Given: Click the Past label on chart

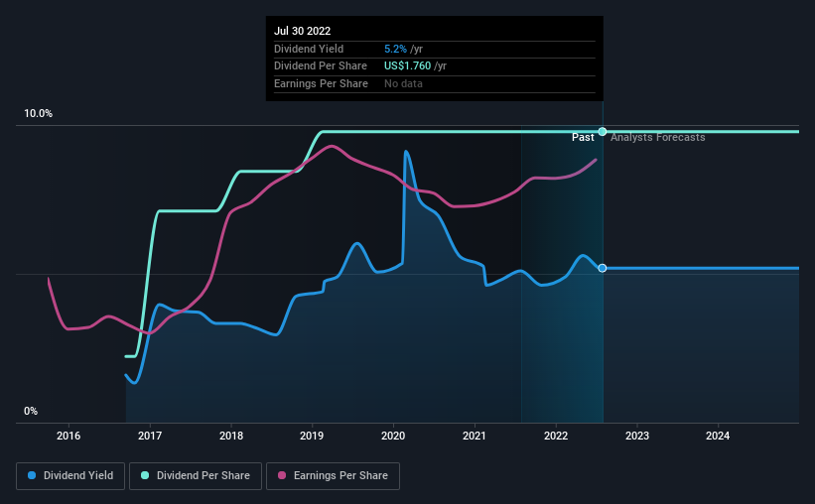Looking at the screenshot, I should [583, 137].
